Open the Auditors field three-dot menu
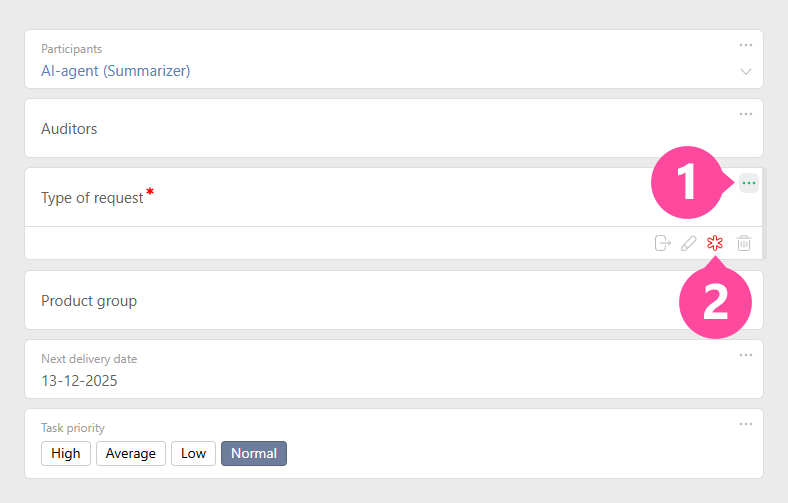788x503 pixels. click(x=746, y=114)
